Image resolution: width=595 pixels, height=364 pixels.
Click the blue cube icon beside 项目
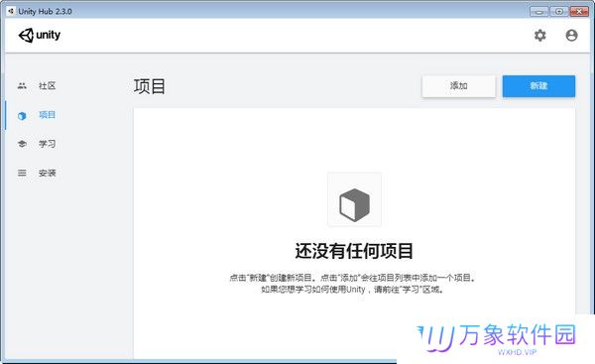tap(22, 115)
